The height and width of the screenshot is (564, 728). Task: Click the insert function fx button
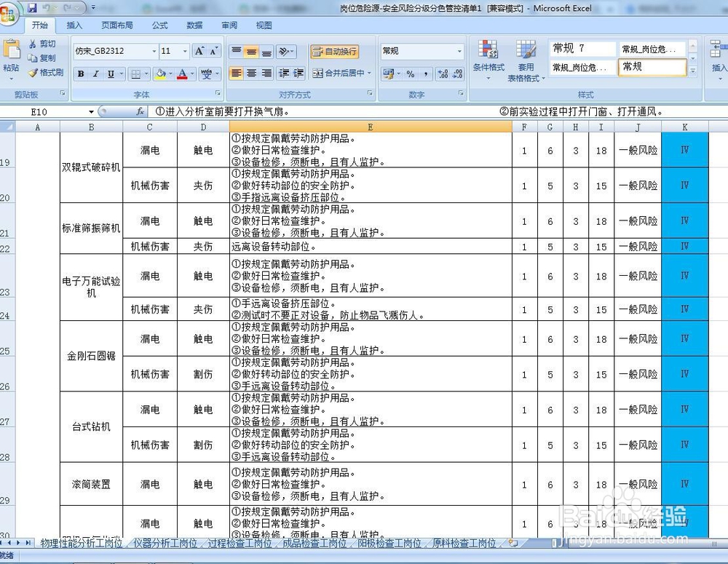pyautogui.click(x=140, y=112)
